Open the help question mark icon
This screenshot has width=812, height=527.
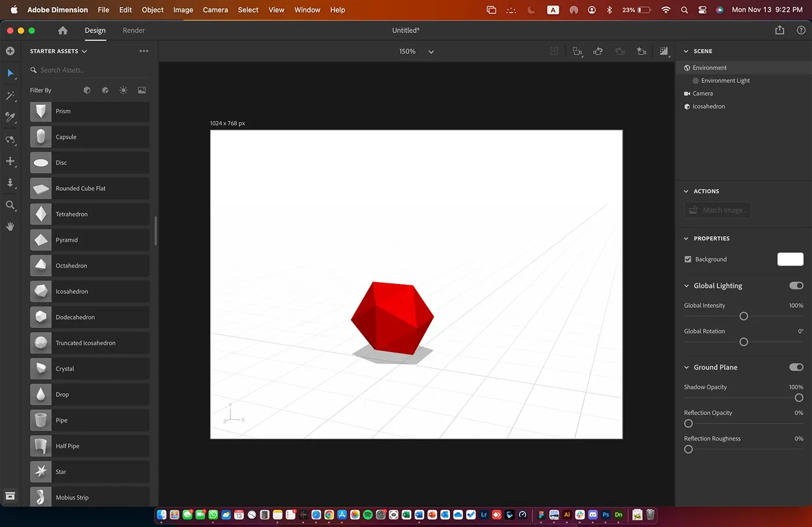[x=801, y=30]
